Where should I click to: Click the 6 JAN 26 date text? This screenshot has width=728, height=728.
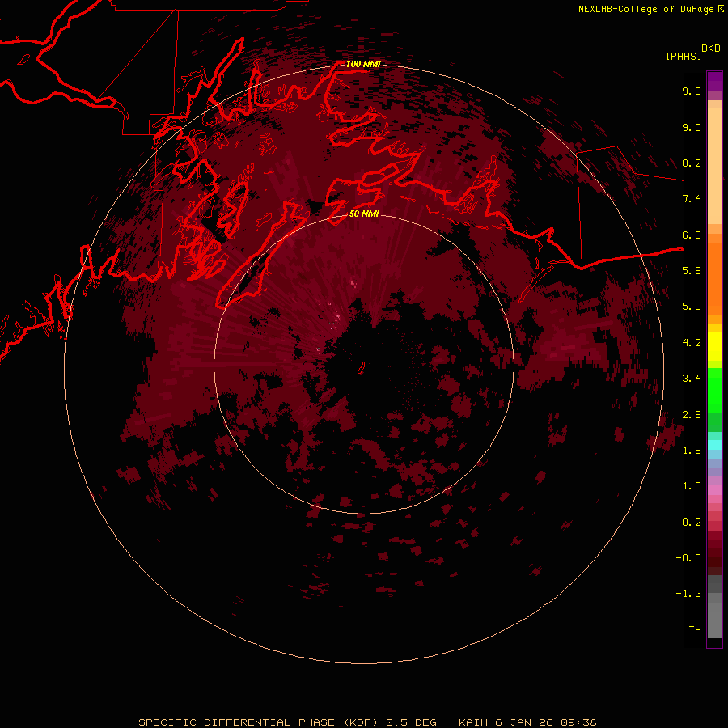point(525,722)
